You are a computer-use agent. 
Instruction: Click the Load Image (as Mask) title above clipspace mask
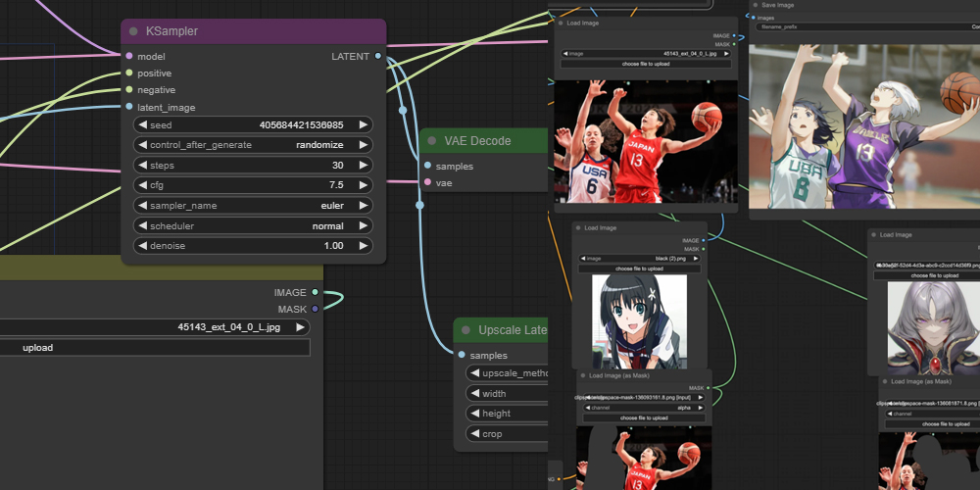tap(618, 375)
